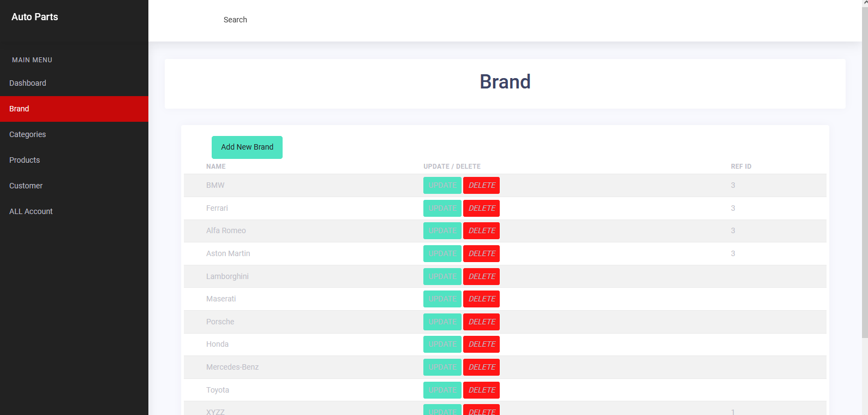Click the MAIN MENU sidebar label

(32, 60)
